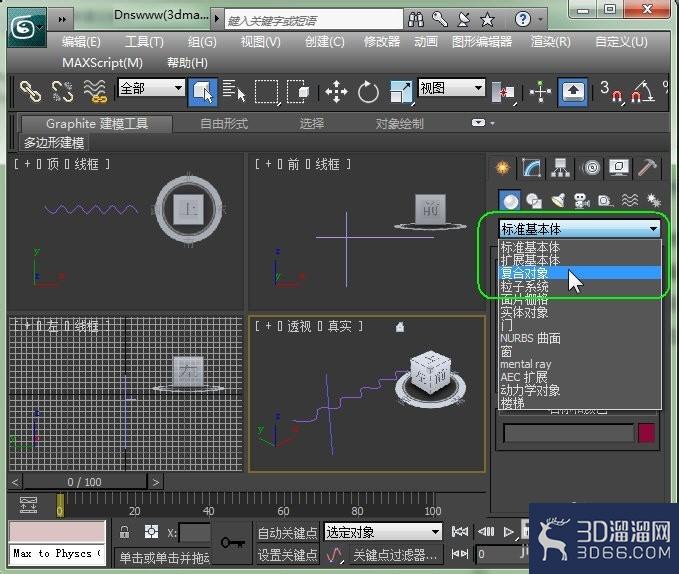Open the Hierarchy command panel tab

tap(560, 168)
